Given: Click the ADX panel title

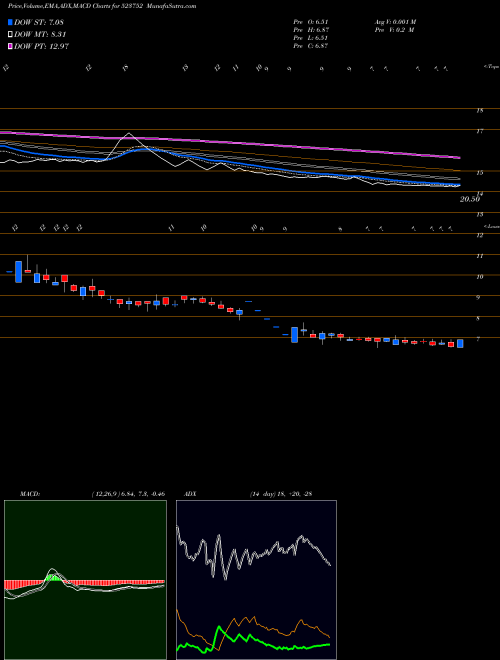Looking at the screenshot, I should point(191,494).
